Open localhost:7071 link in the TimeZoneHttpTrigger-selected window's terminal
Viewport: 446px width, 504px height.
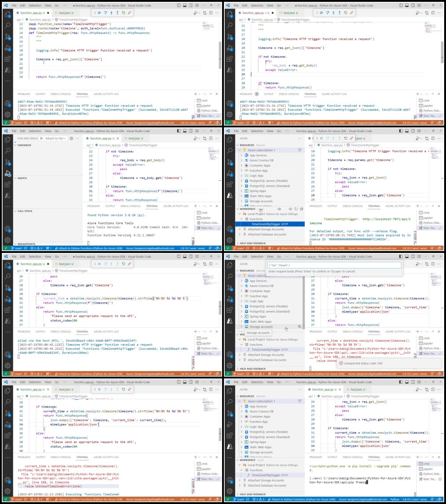tap(387, 219)
